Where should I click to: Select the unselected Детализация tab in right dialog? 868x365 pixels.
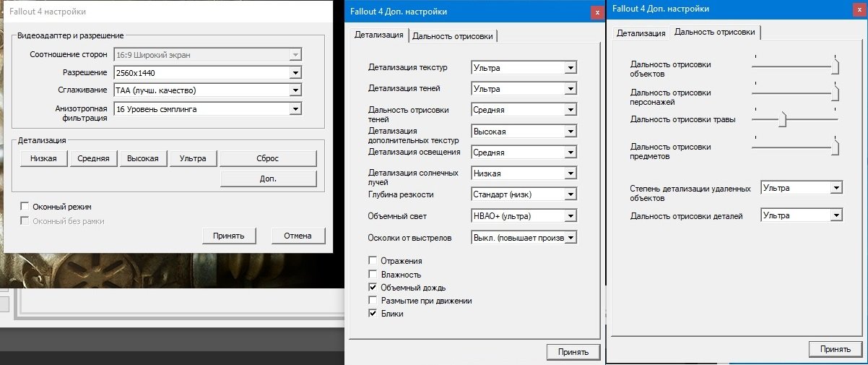tap(641, 33)
